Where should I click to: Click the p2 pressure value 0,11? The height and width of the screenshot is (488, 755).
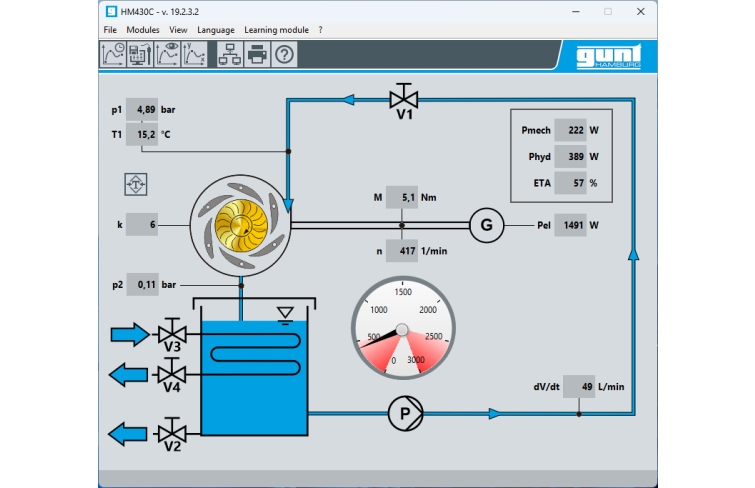[x=143, y=284]
